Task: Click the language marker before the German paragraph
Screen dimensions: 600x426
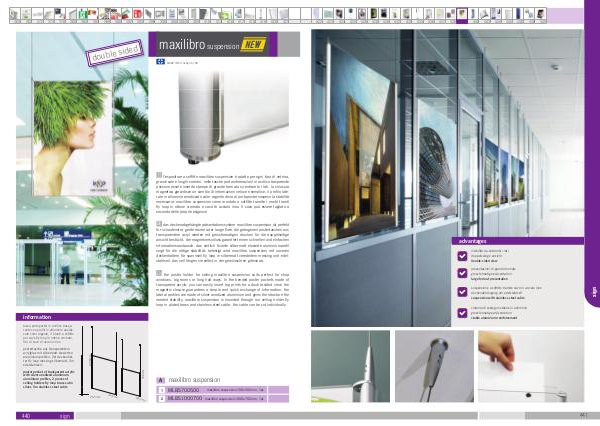Action: coord(159,224)
